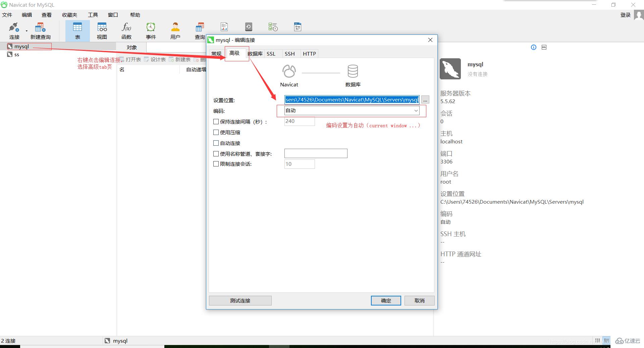Click the mysql entry in status bar
Image resolution: width=644 pixels, height=348 pixels.
(116, 341)
